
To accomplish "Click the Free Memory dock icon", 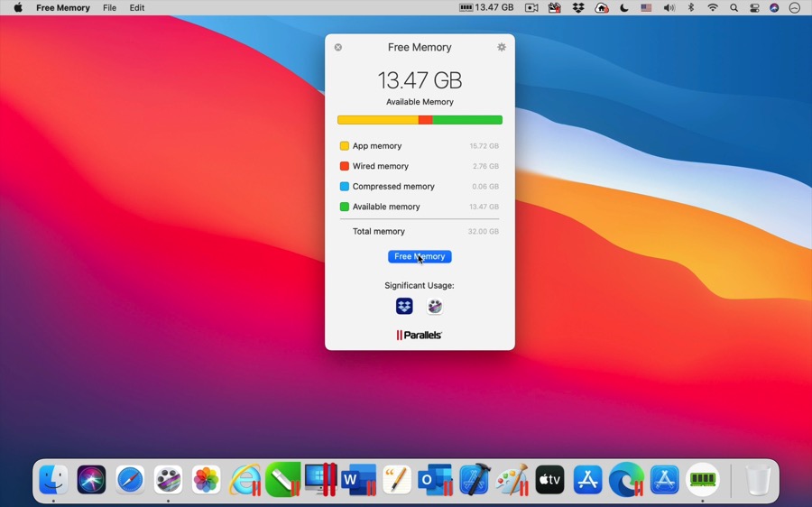I will point(703,480).
